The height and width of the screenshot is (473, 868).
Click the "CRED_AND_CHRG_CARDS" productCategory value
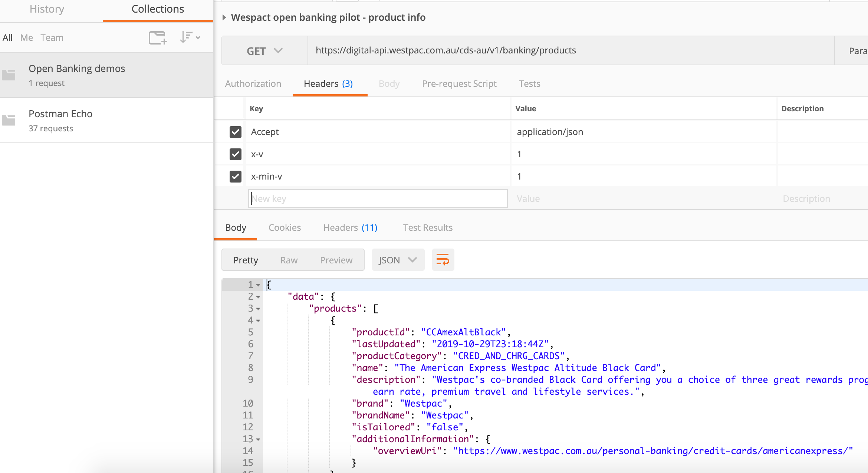click(509, 356)
